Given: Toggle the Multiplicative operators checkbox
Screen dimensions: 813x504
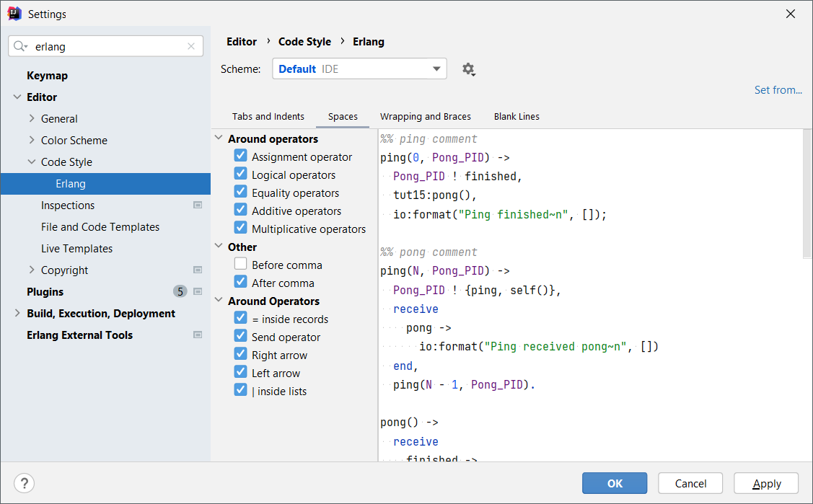Looking at the screenshot, I should 241,227.
